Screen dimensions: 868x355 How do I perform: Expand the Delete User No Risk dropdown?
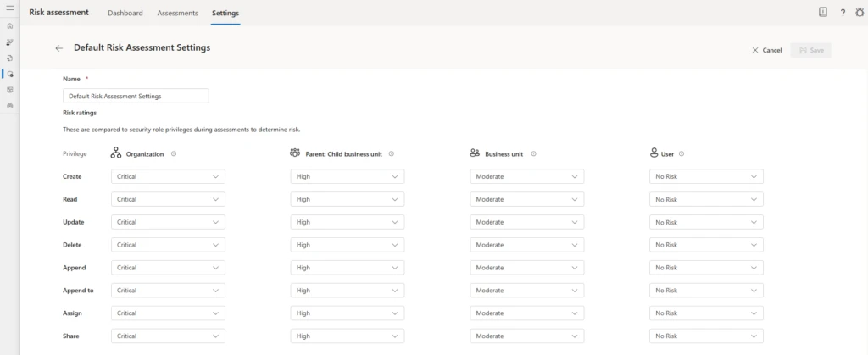(706, 245)
